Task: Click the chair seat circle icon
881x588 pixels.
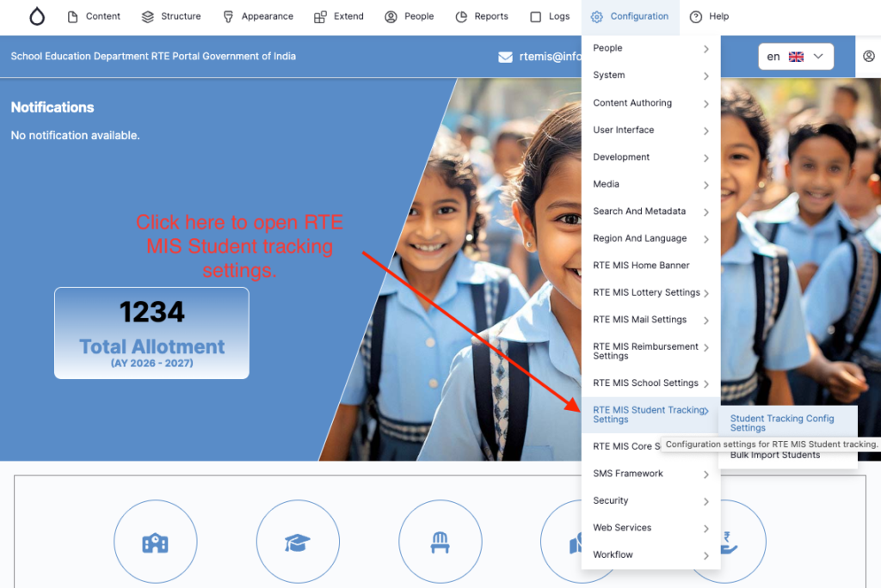Action: pos(440,542)
